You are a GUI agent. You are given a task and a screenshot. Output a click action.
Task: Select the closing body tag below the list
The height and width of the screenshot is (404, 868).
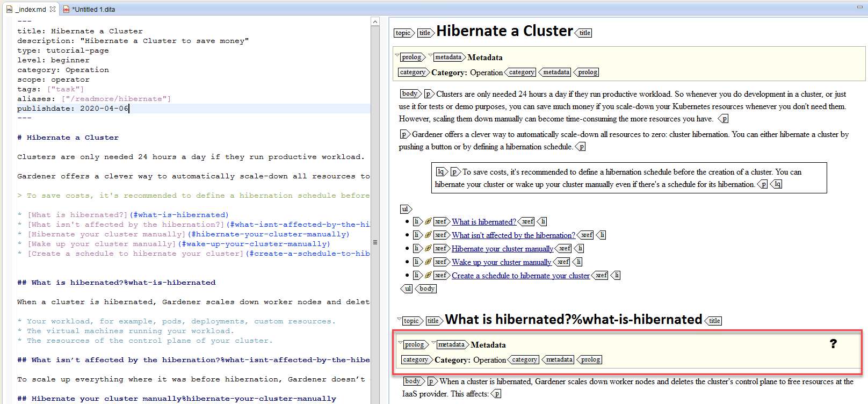426,288
